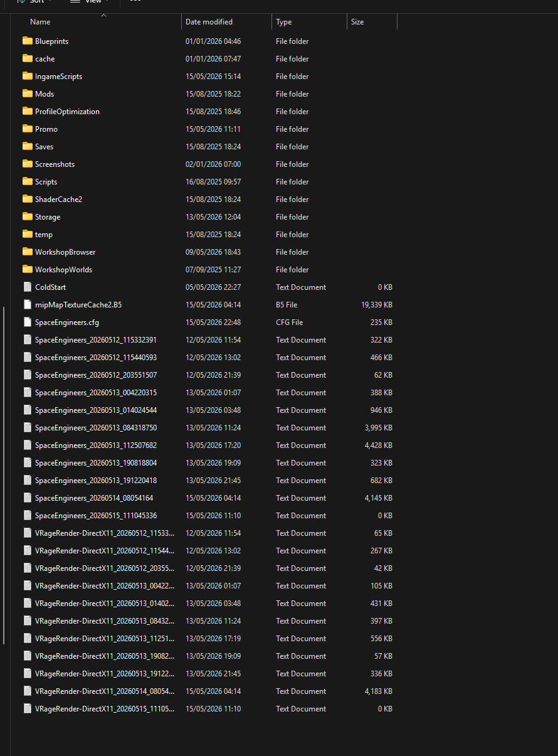Click the CFG File type cell
558x756 pixels.
[x=289, y=322]
